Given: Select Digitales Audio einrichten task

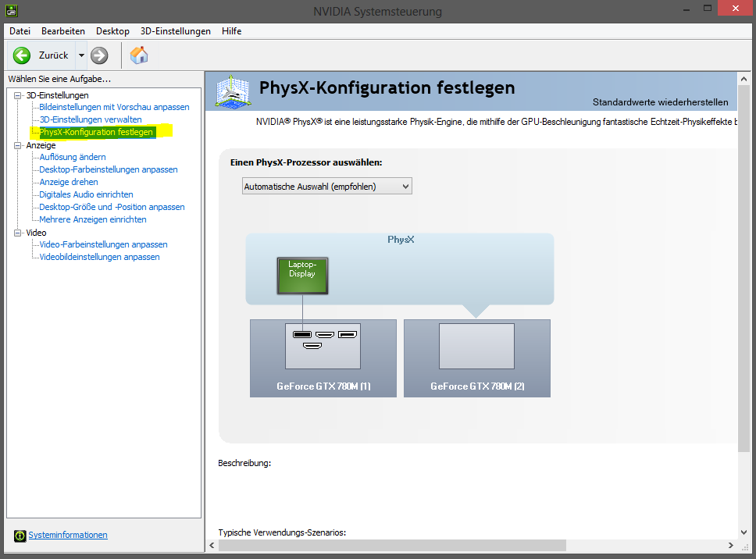Looking at the screenshot, I should pyautogui.click(x=87, y=194).
